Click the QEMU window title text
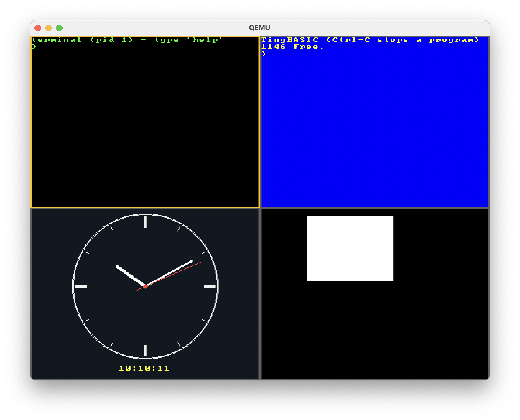 [x=259, y=28]
